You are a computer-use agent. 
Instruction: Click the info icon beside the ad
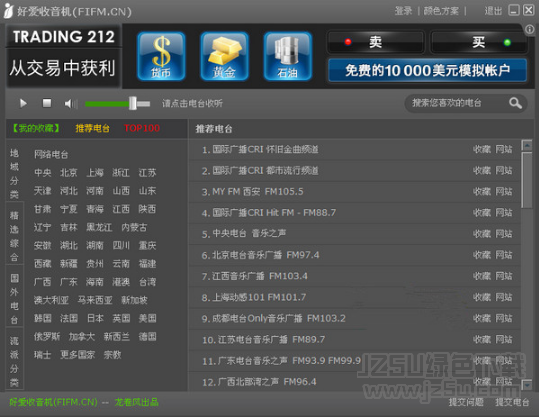click(530, 30)
